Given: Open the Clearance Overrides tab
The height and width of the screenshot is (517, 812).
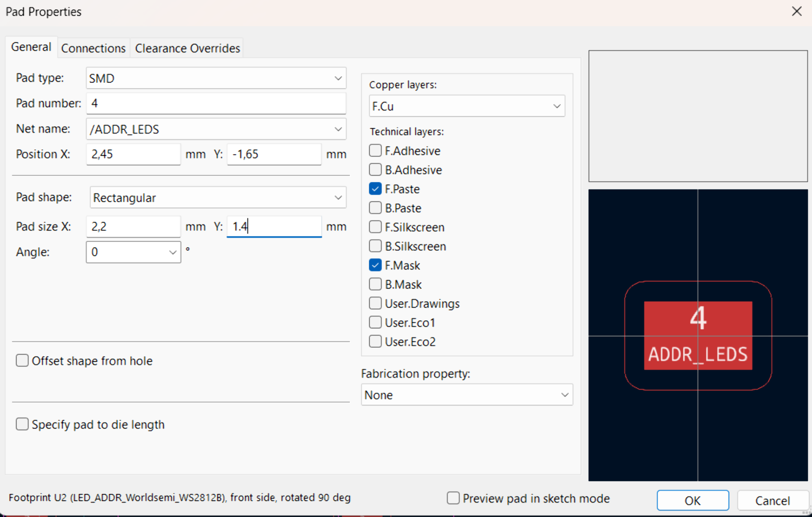Looking at the screenshot, I should [187, 48].
